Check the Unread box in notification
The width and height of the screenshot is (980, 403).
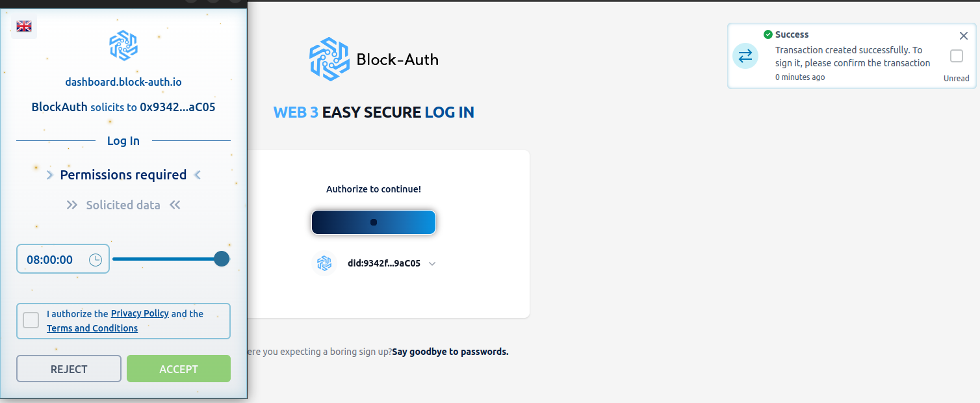(x=957, y=56)
